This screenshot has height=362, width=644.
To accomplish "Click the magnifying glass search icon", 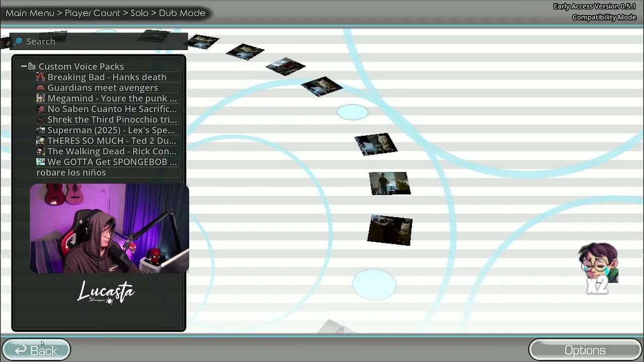I will 19,41.
